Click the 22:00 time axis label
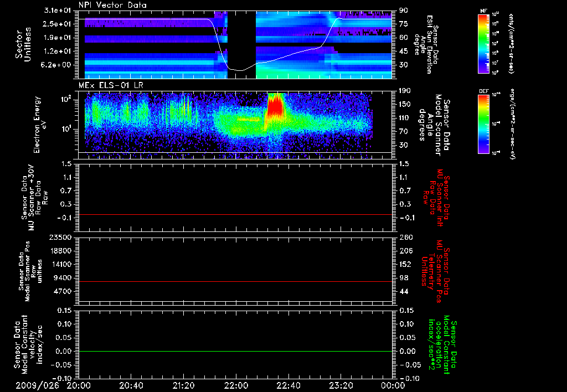 [x=236, y=385]
